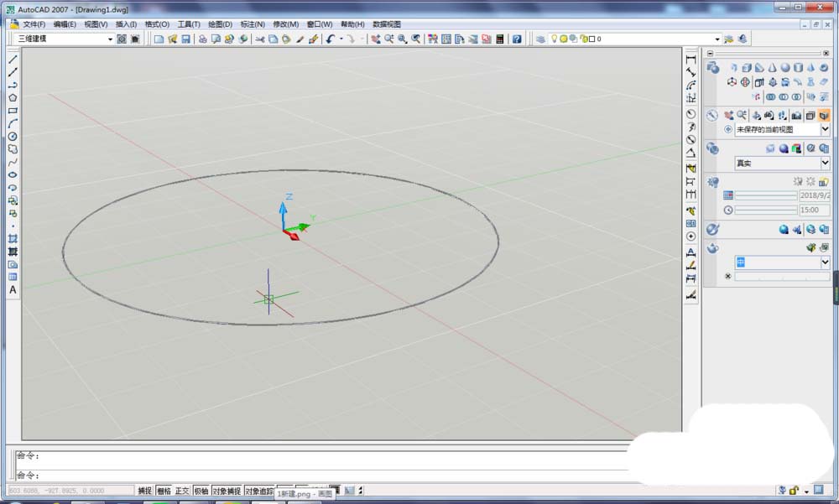Toggle 正交 ortho mode in status bar
This screenshot has width=839, height=504.
tap(182, 491)
